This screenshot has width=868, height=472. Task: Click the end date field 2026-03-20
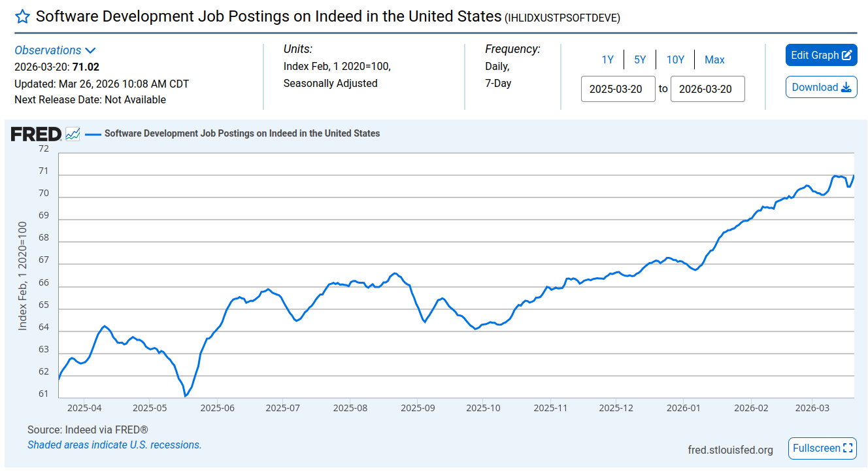(x=708, y=89)
